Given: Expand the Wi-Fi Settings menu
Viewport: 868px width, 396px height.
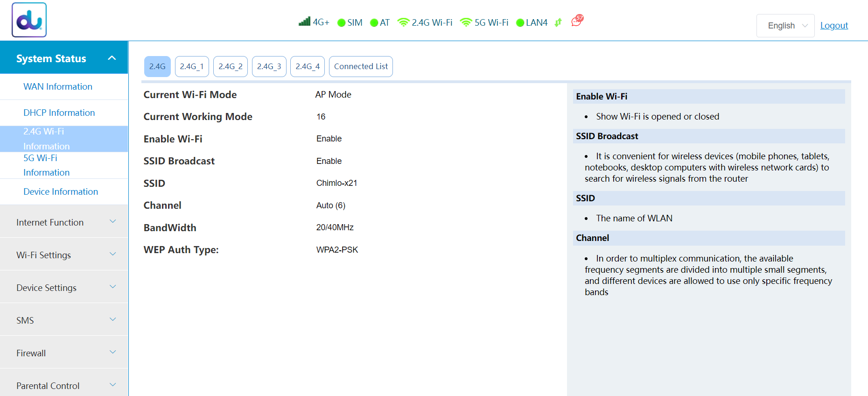Looking at the screenshot, I should coord(64,255).
